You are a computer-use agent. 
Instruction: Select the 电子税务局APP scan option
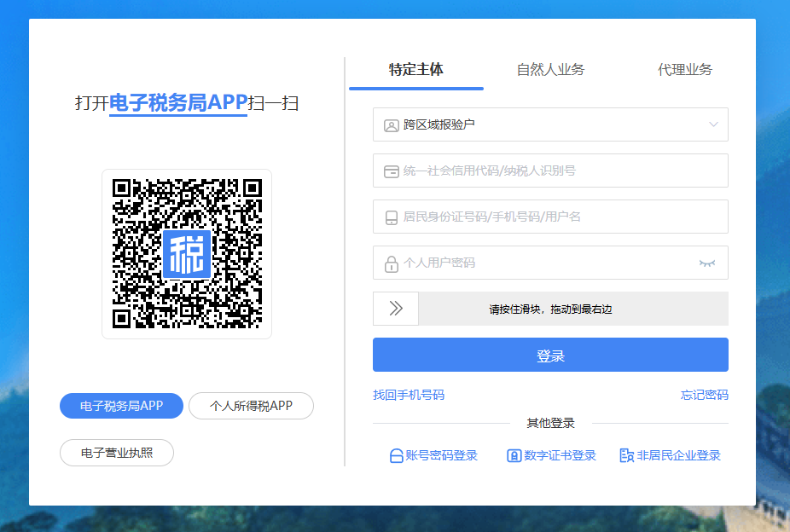pos(121,407)
